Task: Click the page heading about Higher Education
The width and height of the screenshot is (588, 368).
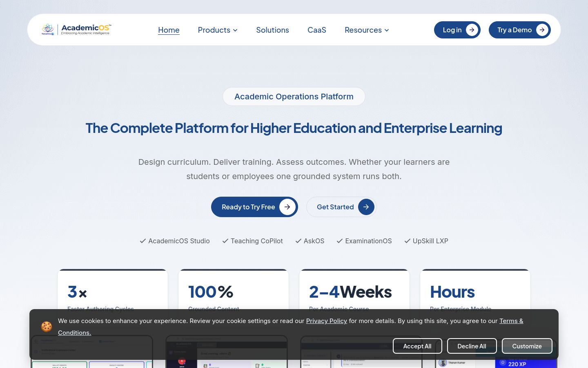Action: click(294, 128)
